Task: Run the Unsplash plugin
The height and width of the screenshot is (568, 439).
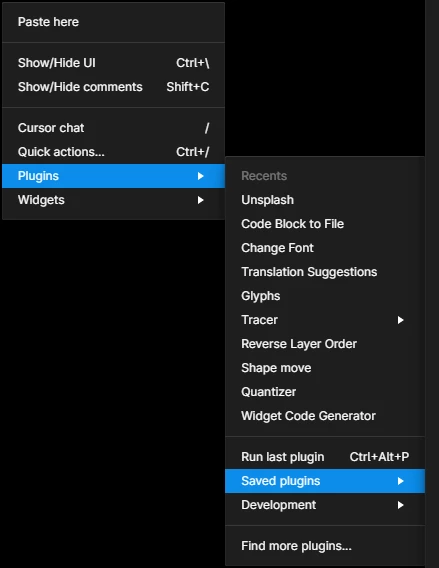Action: (325, 200)
